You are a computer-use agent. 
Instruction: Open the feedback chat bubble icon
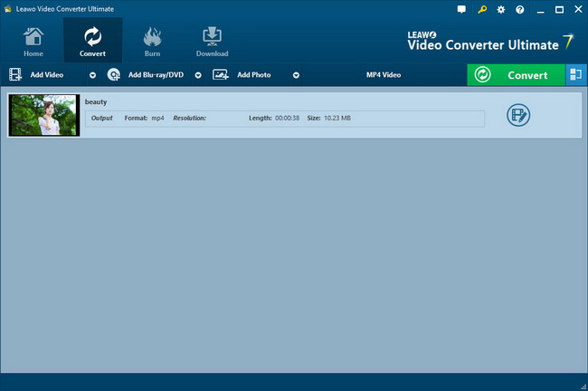[x=461, y=9]
